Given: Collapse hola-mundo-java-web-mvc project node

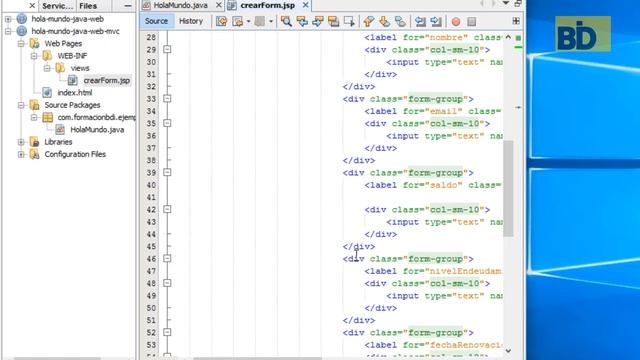Looking at the screenshot, I should point(8,31).
